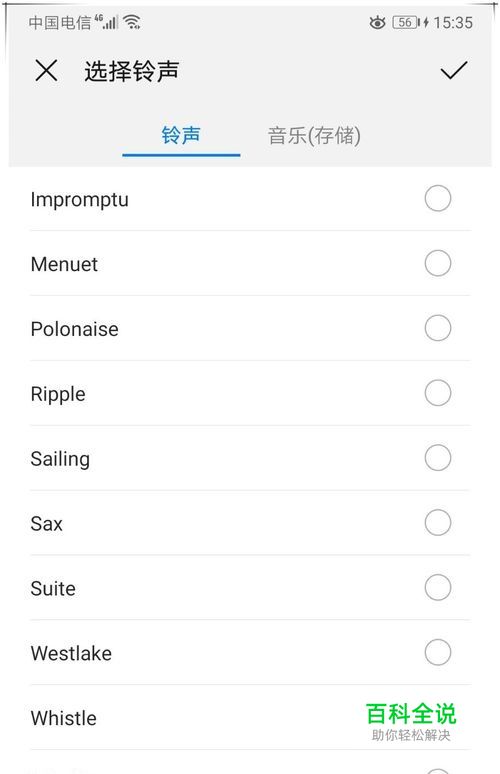
Task: Select the Impromptu radio button
Action: 438,198
